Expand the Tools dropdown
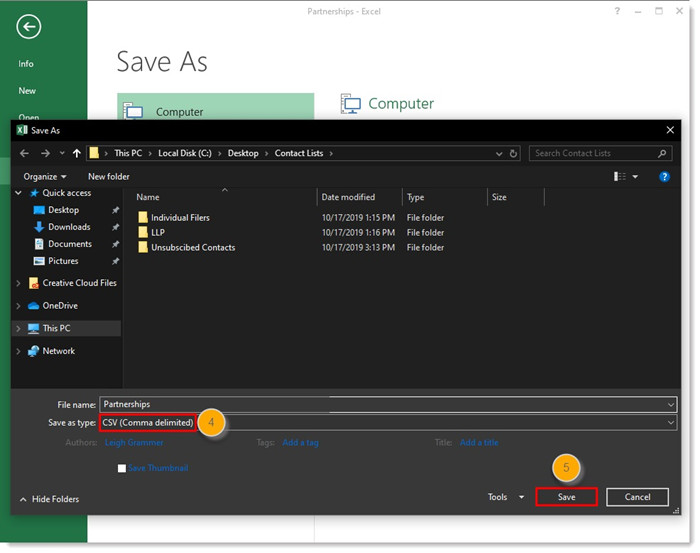700x553 pixels. click(504, 497)
